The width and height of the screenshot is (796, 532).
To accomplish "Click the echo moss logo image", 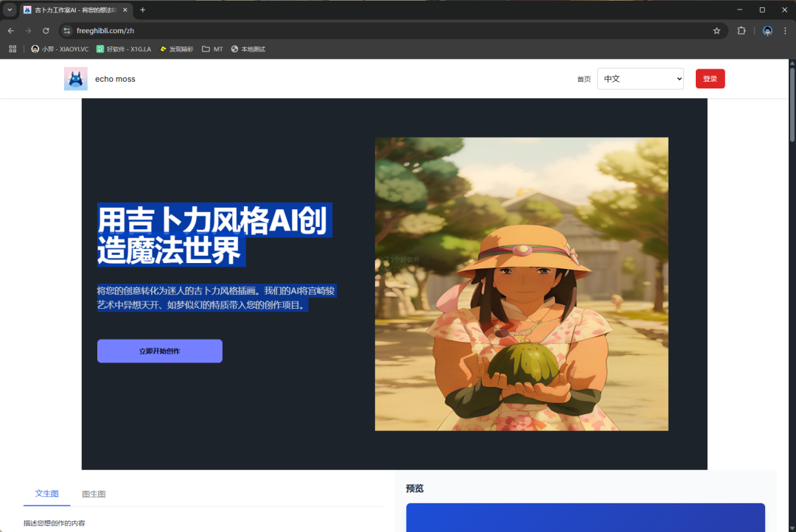I will [x=76, y=79].
